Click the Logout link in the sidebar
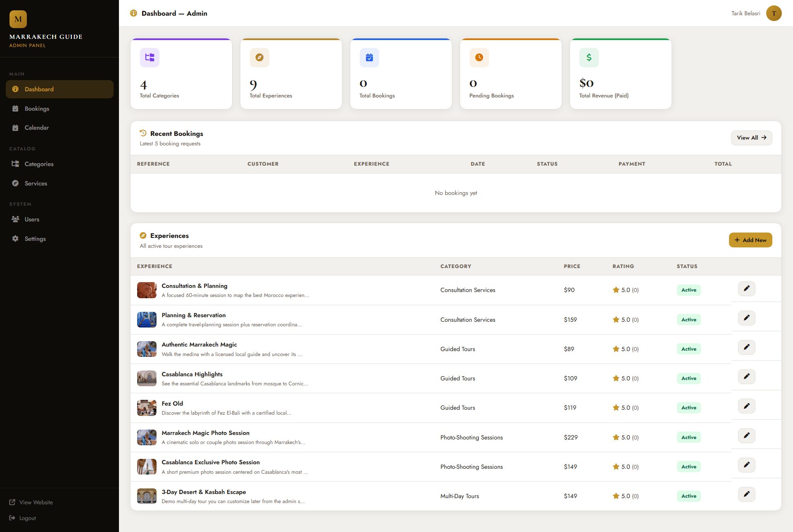Image resolution: width=793 pixels, height=532 pixels. [27, 518]
